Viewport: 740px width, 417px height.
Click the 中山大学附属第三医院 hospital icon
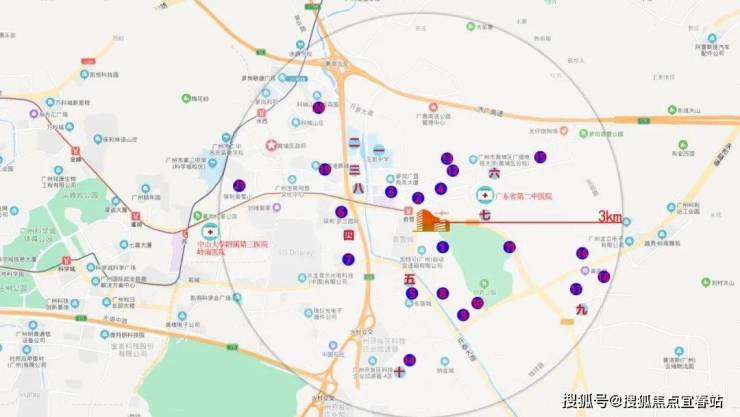tap(210, 232)
